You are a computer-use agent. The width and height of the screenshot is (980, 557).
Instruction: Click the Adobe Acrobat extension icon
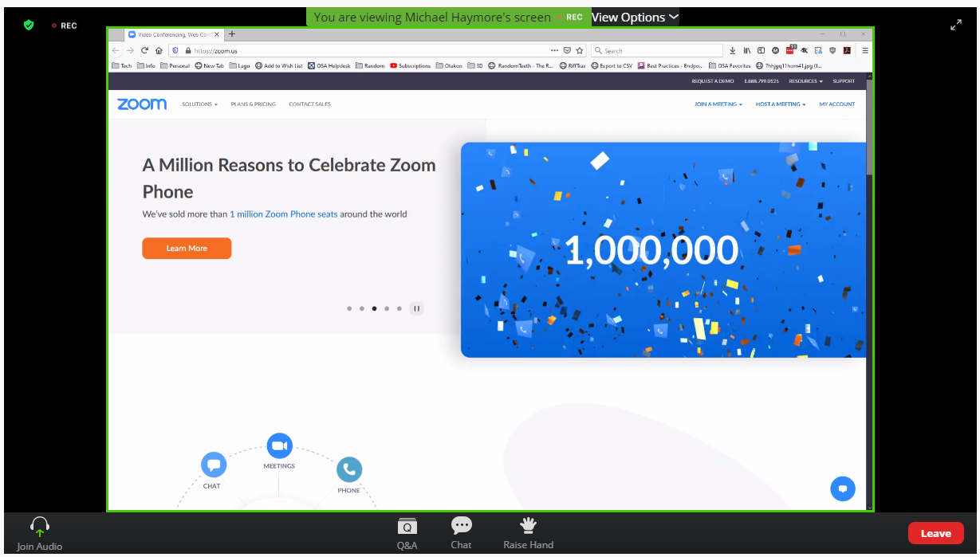tap(847, 50)
